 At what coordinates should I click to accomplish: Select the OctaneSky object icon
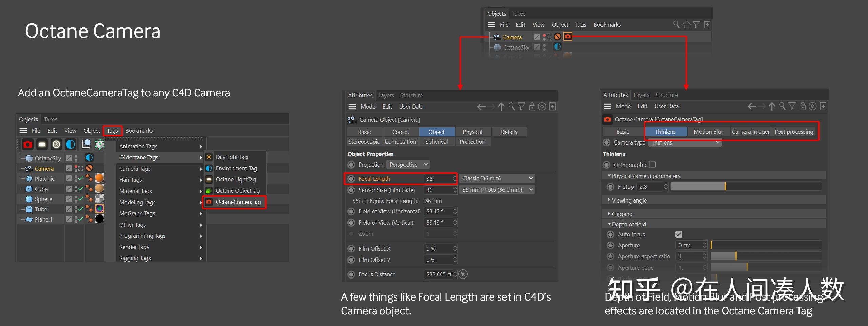[x=28, y=158]
